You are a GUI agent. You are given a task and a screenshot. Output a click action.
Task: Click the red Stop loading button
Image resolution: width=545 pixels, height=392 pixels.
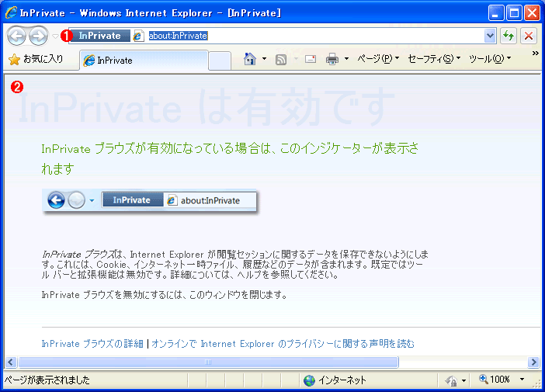pyautogui.click(x=529, y=36)
